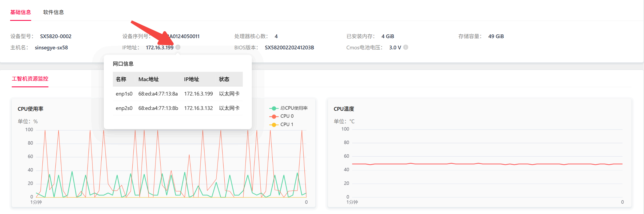Click the red CPU 0 legend marker
Viewport: 644px width, 214px height.
point(274,116)
